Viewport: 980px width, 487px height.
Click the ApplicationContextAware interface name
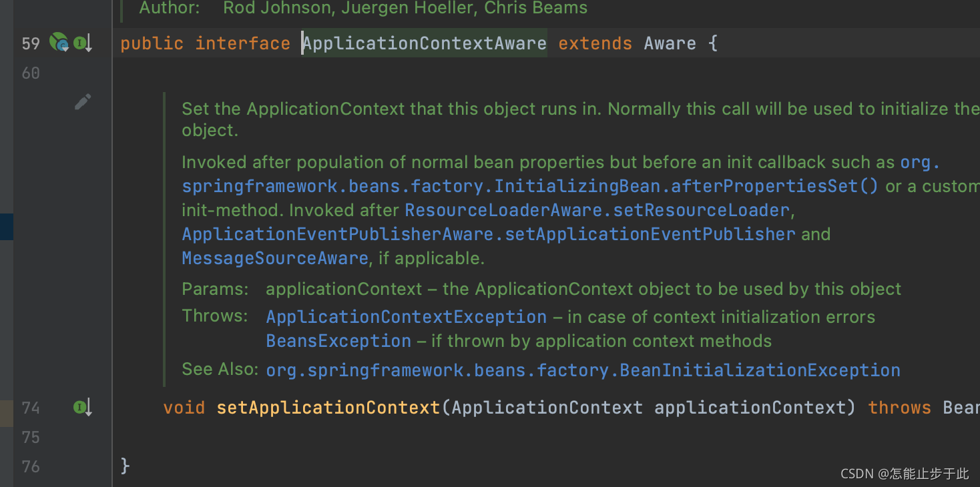click(425, 43)
